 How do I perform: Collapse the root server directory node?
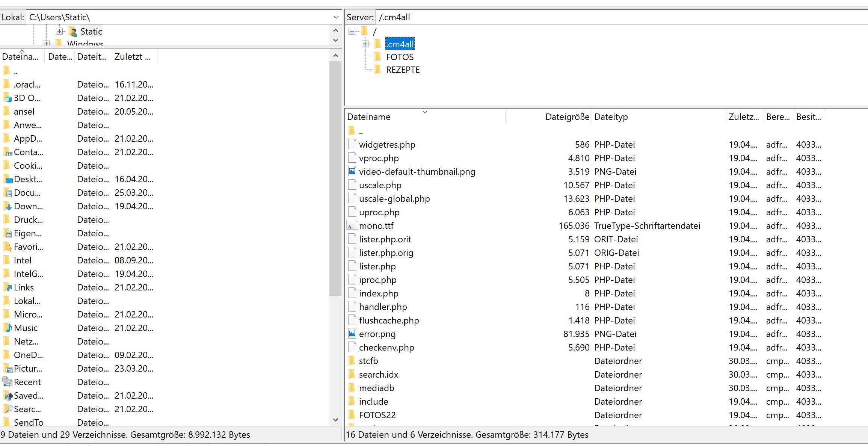tap(352, 31)
